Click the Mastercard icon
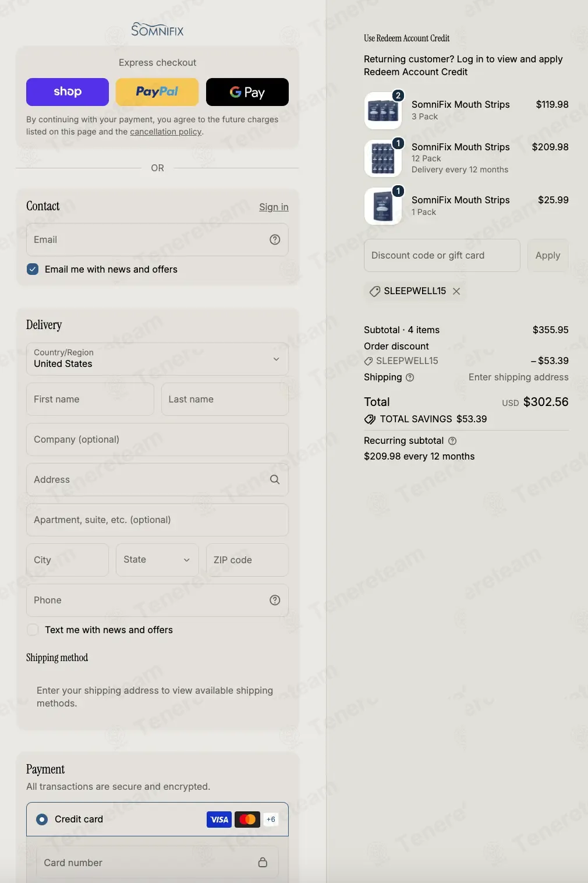Screen dimensions: 588x883 (x=247, y=820)
